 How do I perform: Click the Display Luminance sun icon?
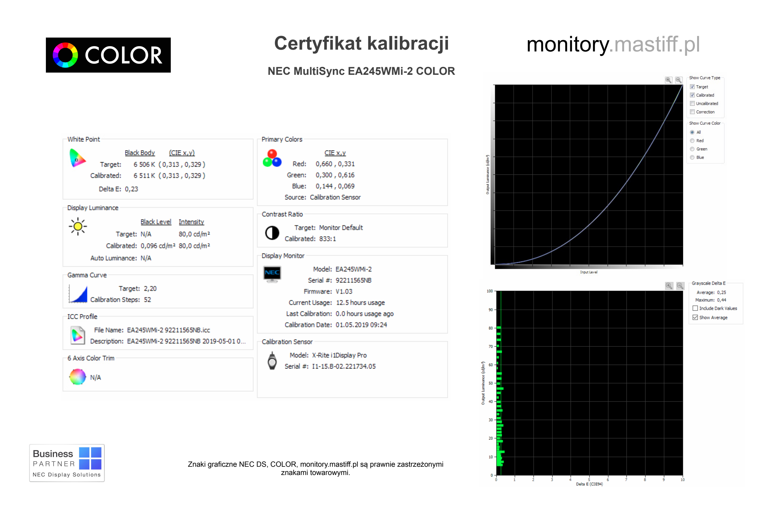(78, 226)
